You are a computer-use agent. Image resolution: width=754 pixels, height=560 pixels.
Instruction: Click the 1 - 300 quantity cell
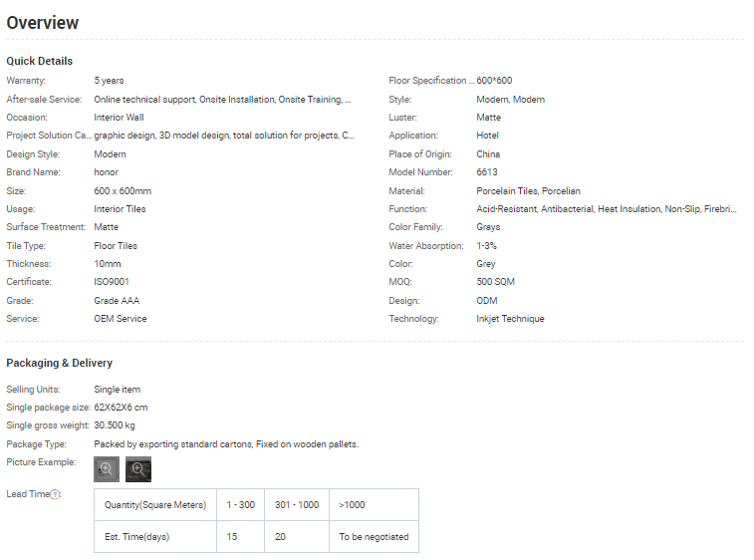tap(240, 505)
